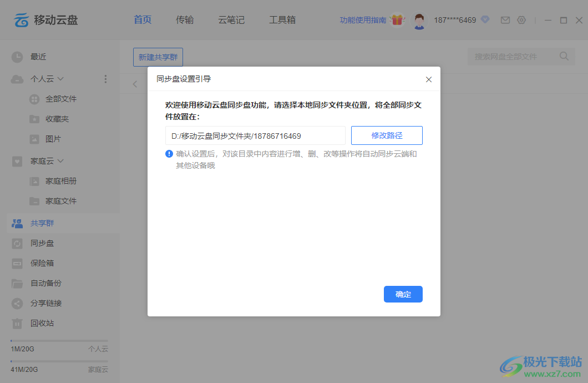Maximize the 移动云盘 window
Image resolution: width=588 pixels, height=383 pixels.
tap(563, 20)
